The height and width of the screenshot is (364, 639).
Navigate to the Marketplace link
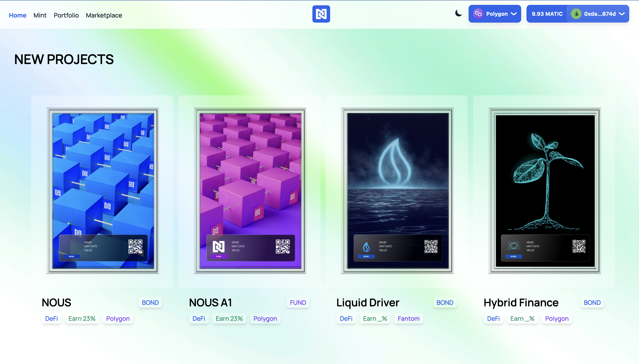[x=104, y=15]
